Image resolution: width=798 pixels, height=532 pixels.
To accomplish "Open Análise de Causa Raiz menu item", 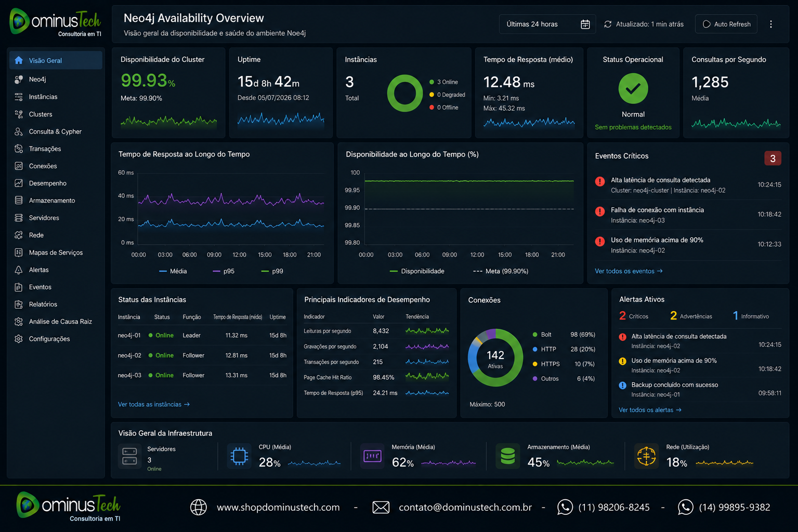I will point(56,322).
